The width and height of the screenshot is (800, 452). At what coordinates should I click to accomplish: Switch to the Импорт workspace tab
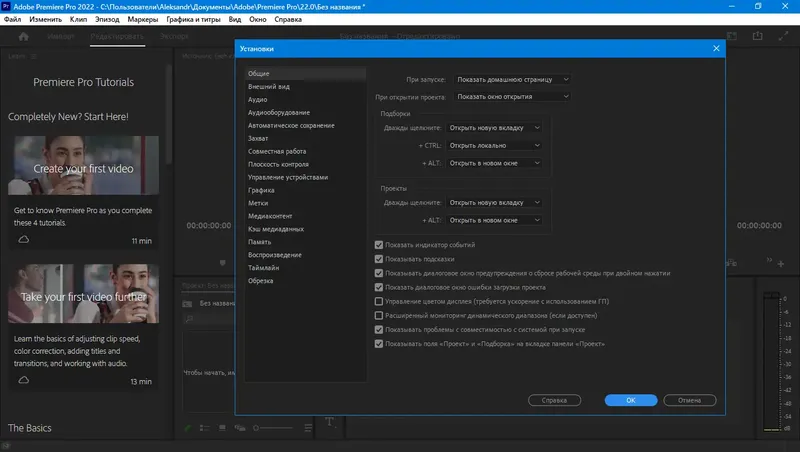61,36
